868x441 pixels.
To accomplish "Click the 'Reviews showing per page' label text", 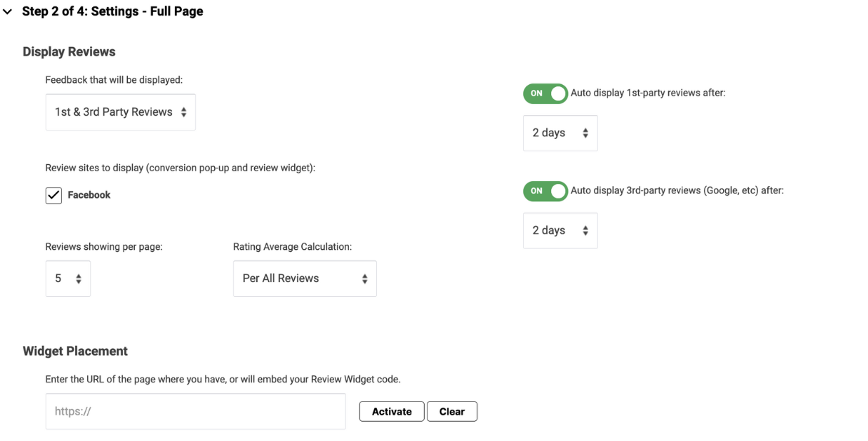I will [x=104, y=247].
